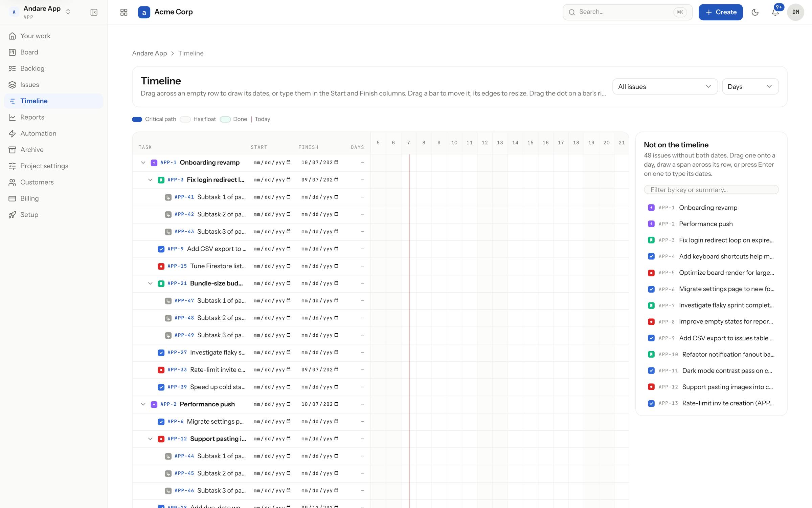Click epic icon for APP-2 in side panel
Screen dimensions: 812x508
[x=651, y=224]
